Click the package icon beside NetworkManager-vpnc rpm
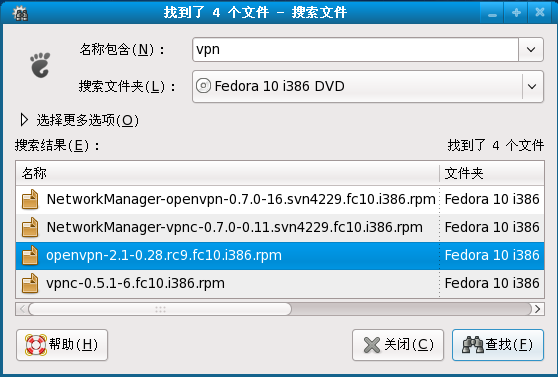The width and height of the screenshot is (558, 377). click(x=30, y=227)
